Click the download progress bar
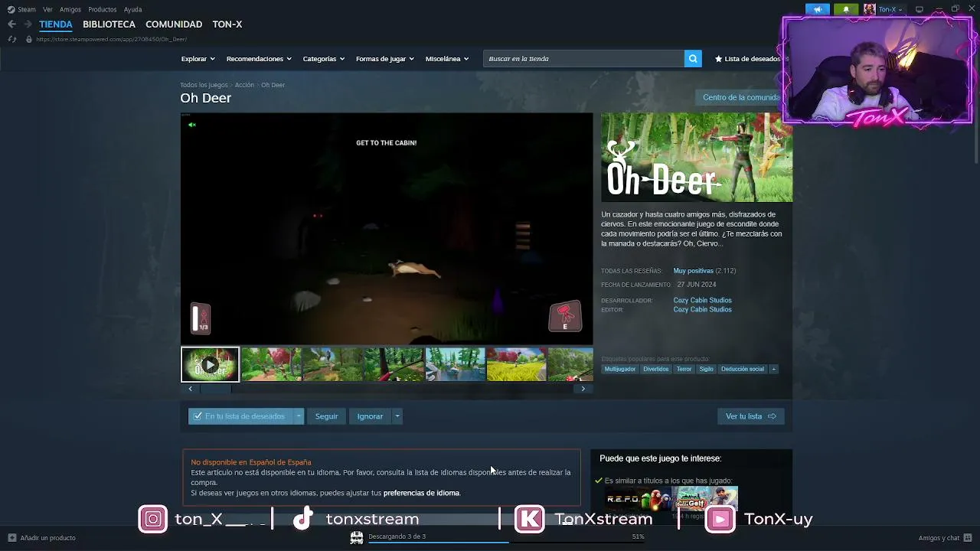980x551 pixels. (x=506, y=543)
